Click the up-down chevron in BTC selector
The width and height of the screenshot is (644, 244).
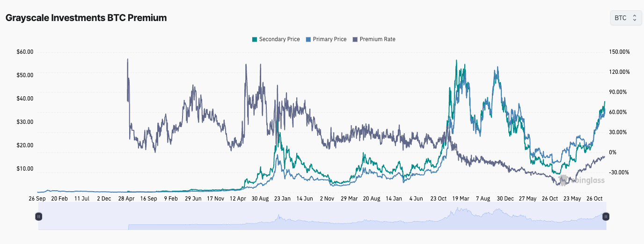tap(634, 18)
